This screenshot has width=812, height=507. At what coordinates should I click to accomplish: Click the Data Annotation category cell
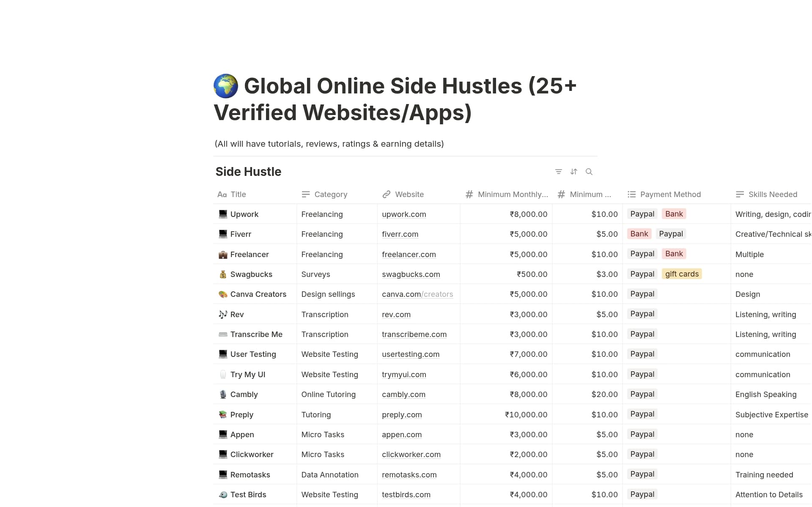click(337, 474)
